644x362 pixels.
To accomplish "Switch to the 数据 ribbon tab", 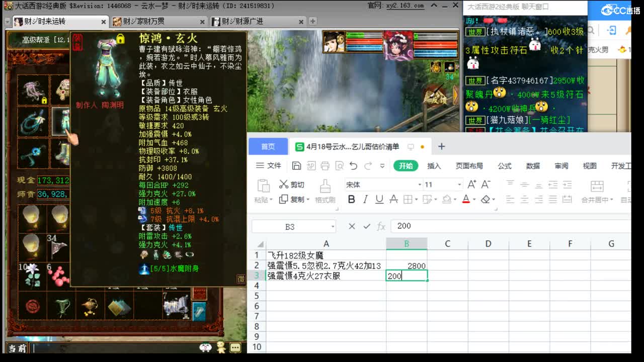I will [533, 166].
